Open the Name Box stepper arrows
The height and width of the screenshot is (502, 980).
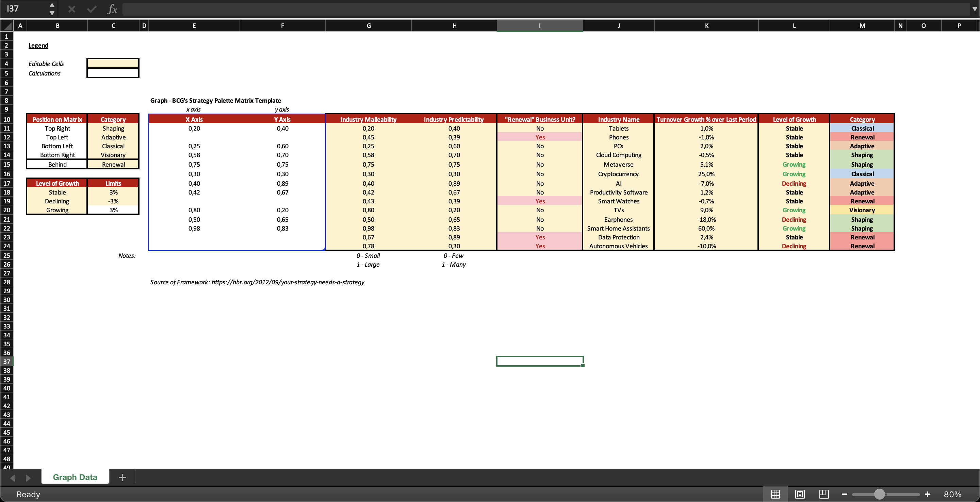(x=52, y=9)
